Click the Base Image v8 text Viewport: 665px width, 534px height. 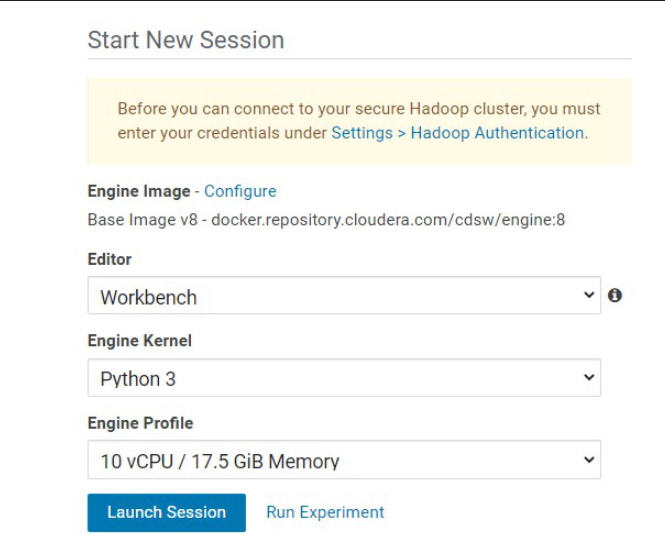point(142,220)
